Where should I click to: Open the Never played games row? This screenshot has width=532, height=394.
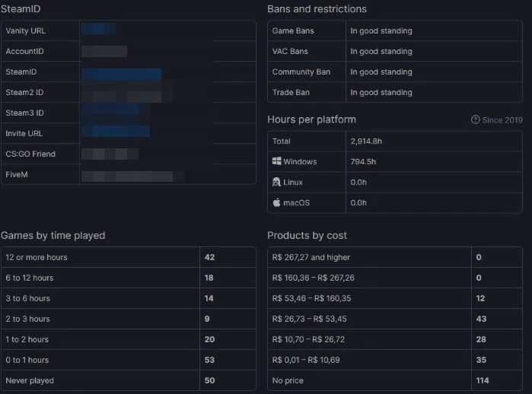pos(129,380)
